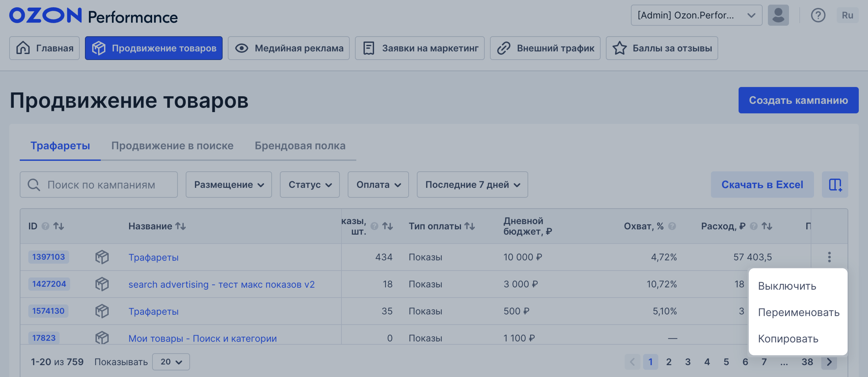Open Баллы за отзывы section

coord(662,48)
